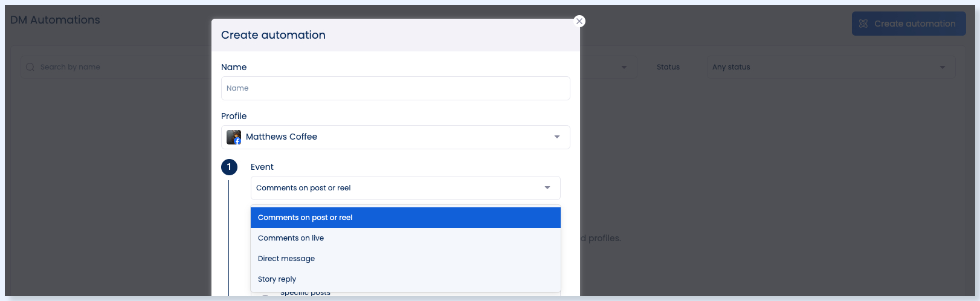Click the step 1 circle indicator
The image size is (980, 301).
[x=229, y=167]
